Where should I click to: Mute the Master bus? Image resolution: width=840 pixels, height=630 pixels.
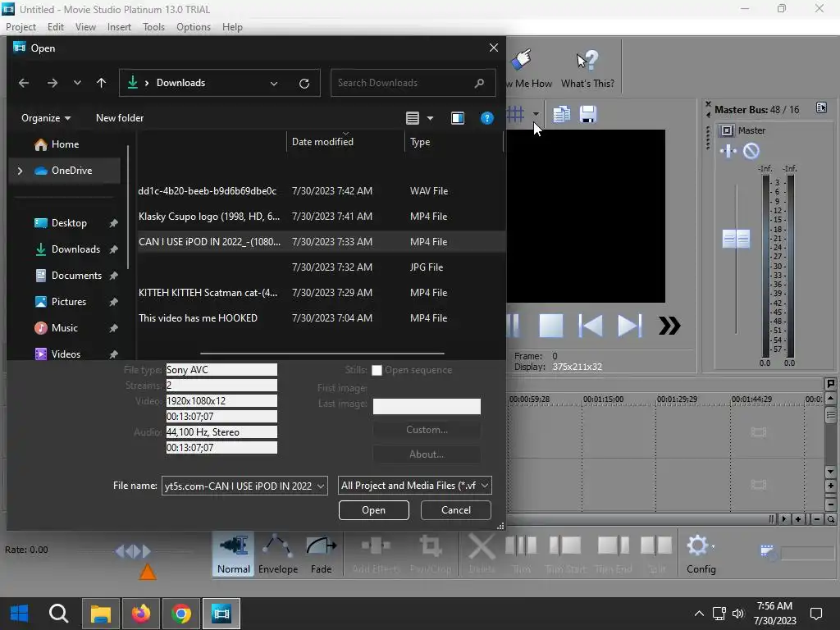click(x=751, y=151)
